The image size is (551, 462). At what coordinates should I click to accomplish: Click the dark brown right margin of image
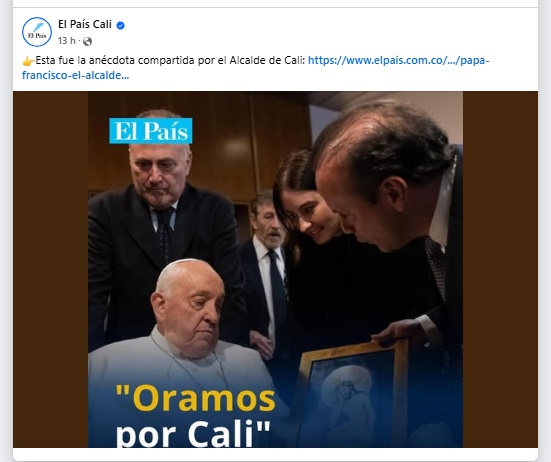point(500,269)
